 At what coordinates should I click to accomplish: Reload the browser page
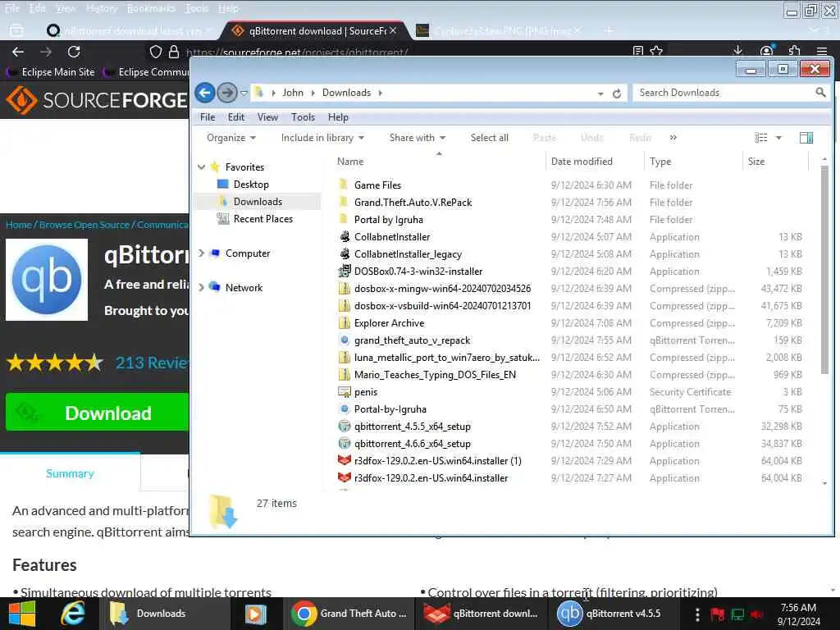[74, 52]
